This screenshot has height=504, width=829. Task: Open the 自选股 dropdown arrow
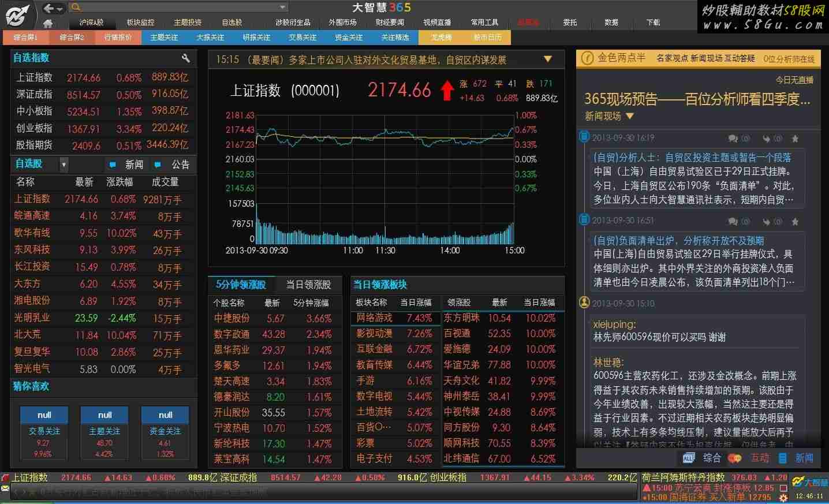(x=64, y=165)
